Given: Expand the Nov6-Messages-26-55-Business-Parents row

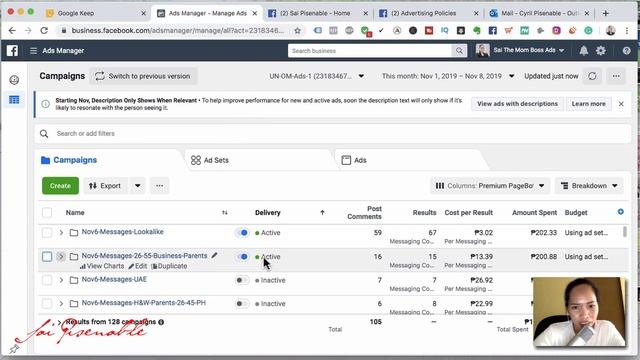Looking at the screenshot, I should [x=61, y=257].
